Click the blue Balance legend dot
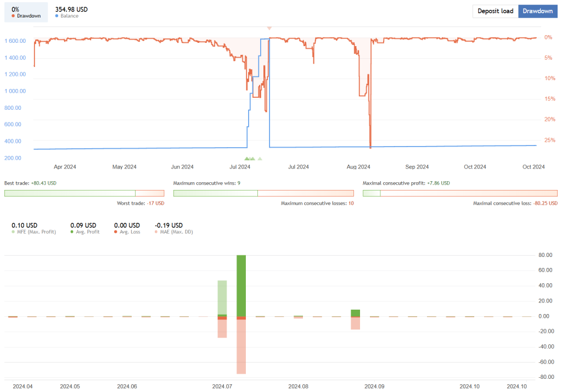 (58, 16)
